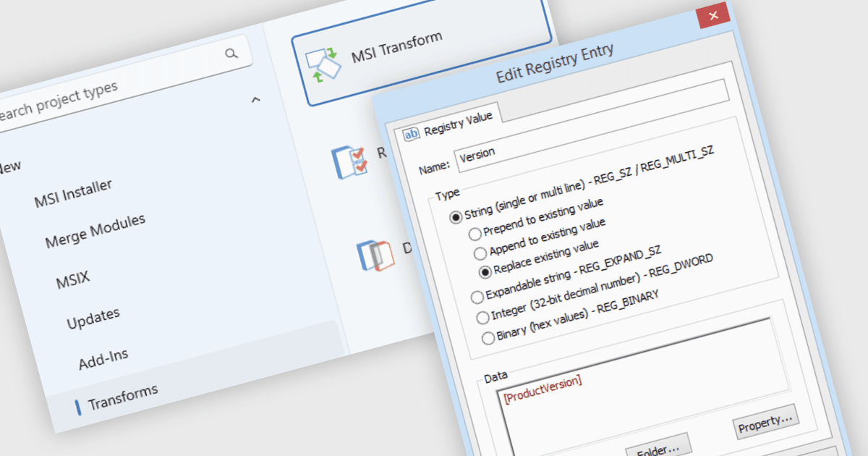Click the search magnifier icon
The width and height of the screenshot is (868, 456).
click(231, 54)
